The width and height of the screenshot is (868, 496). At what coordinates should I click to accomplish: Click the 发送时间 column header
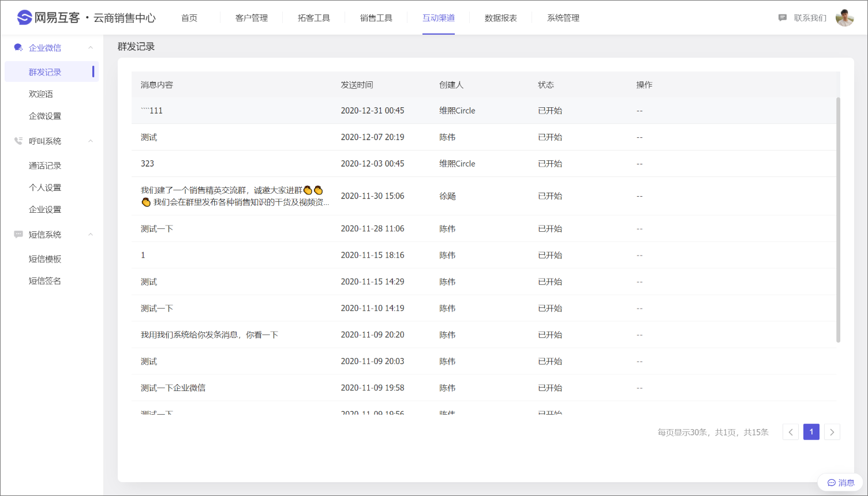coord(357,85)
